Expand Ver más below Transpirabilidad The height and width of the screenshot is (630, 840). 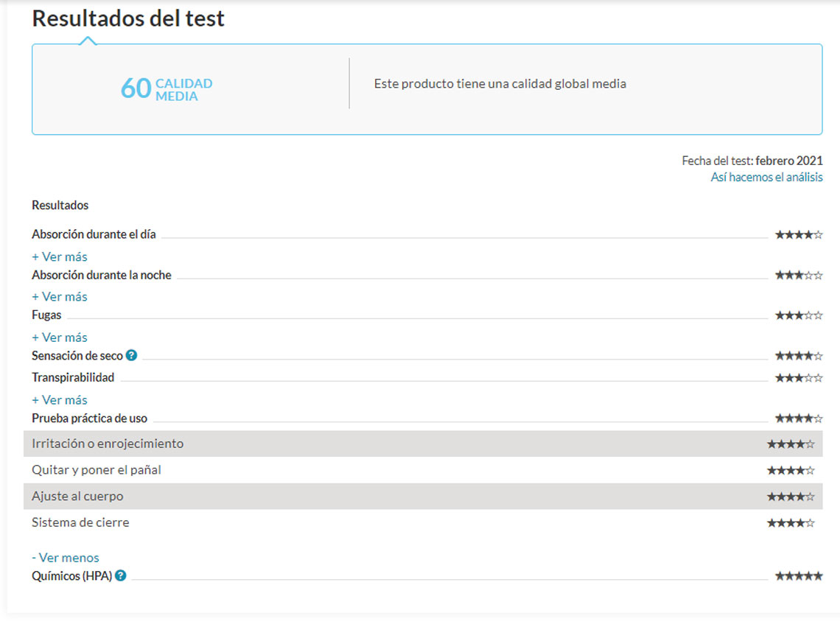click(x=60, y=399)
